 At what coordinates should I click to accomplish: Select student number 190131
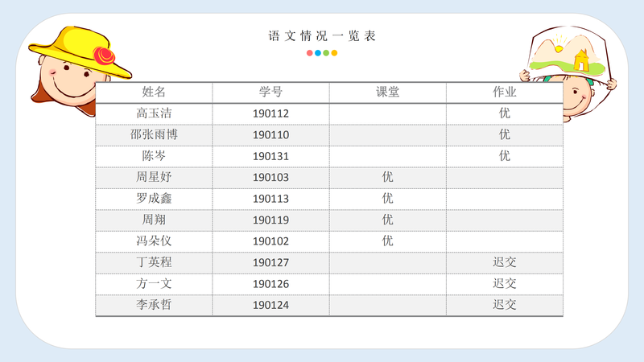pyautogui.click(x=270, y=156)
